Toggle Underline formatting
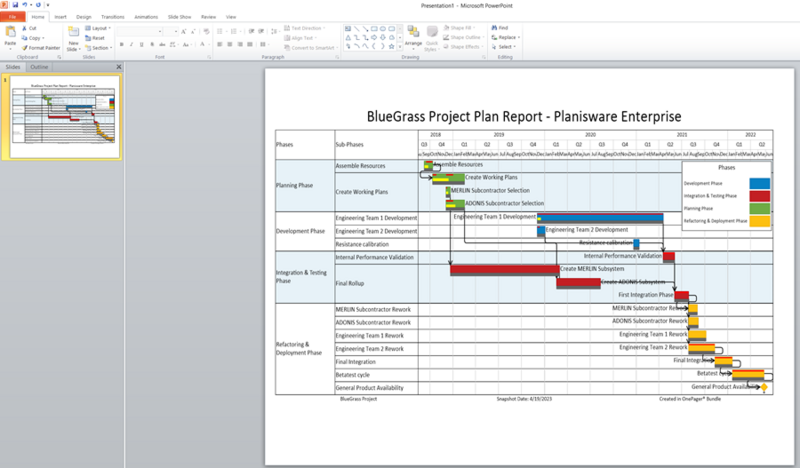Viewport: 800px width, 468px height. point(141,44)
